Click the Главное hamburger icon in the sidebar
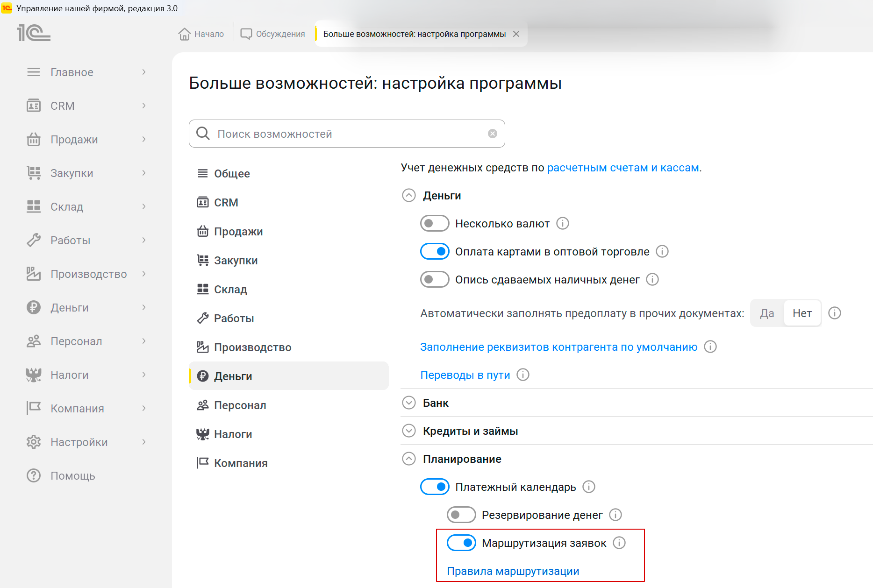This screenshot has height=588, width=873. pos(34,72)
